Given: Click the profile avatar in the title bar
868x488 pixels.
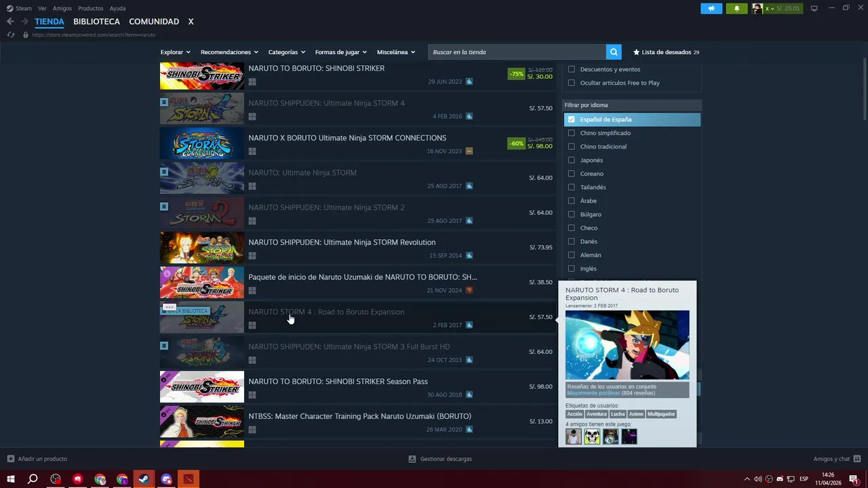Looking at the screenshot, I should (757, 8).
